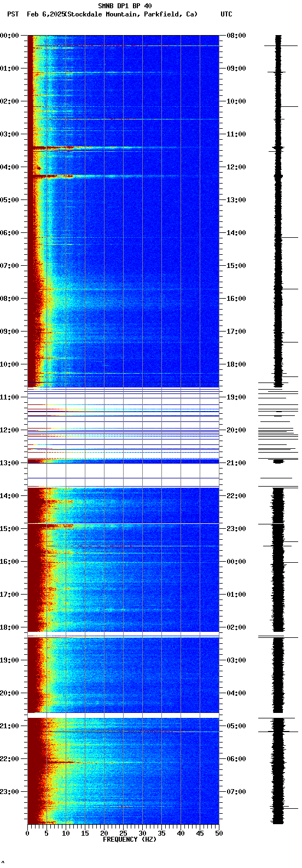Click PST axis time label 18:00
The width and height of the screenshot is (302, 868).
coord(10,627)
